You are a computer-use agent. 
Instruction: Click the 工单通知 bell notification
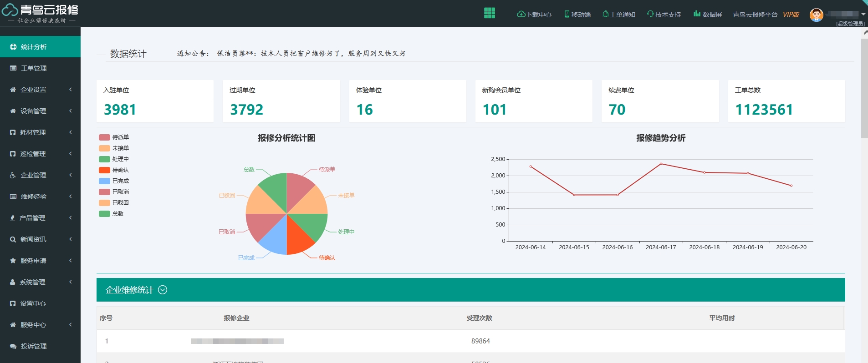[618, 15]
